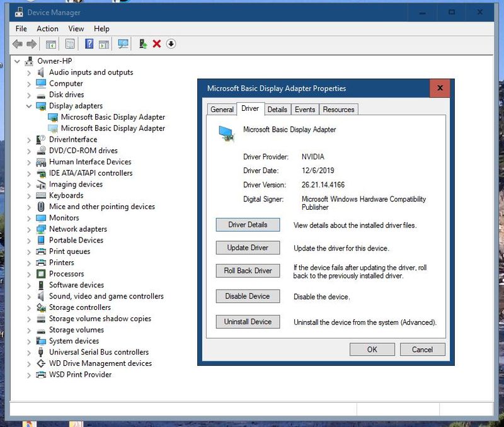Viewport: 504px width, 427px height.
Task: Click the Universal Serial Bus controllers icon
Action: pos(41,352)
